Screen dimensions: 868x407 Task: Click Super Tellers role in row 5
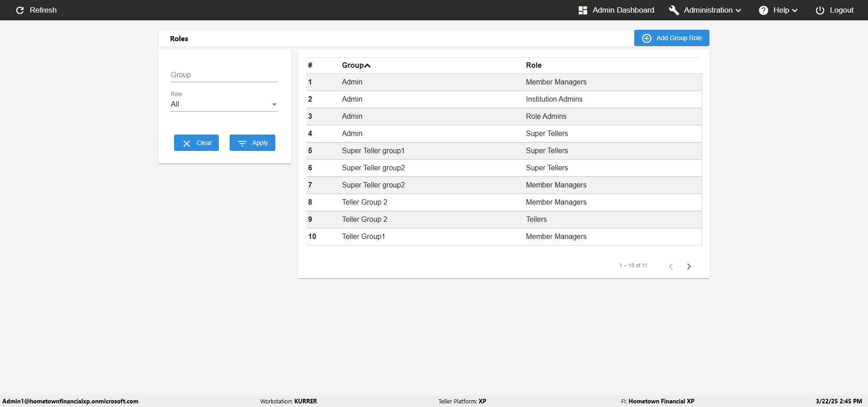coord(547,150)
